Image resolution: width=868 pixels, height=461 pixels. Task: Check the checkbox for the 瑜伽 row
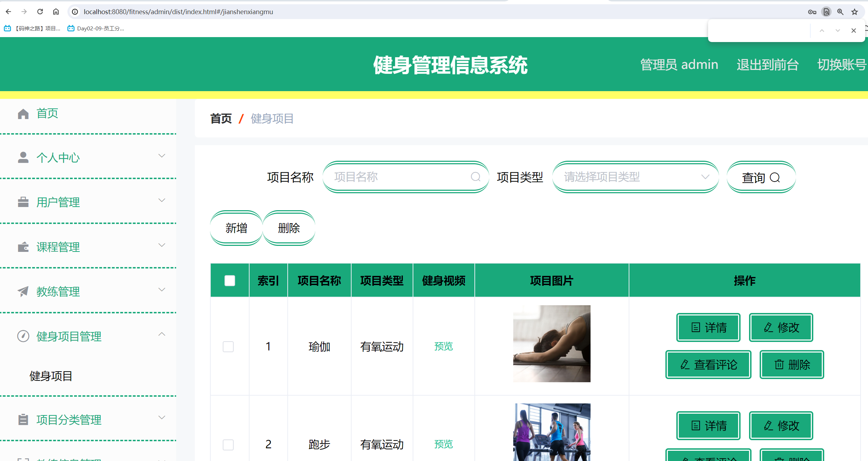coord(228,347)
